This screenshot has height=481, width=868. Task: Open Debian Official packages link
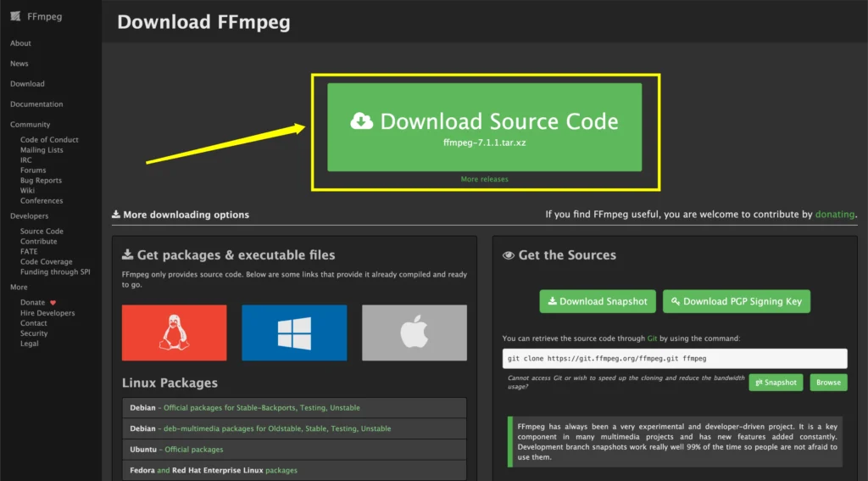tap(262, 408)
